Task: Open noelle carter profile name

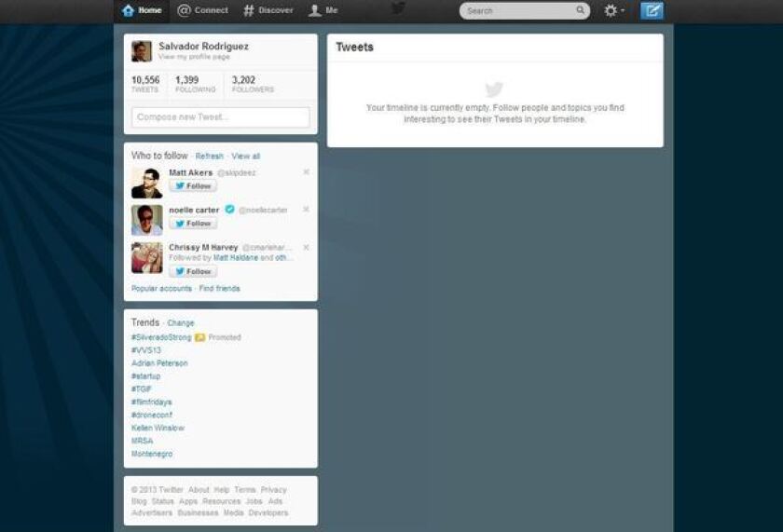Action: [194, 211]
